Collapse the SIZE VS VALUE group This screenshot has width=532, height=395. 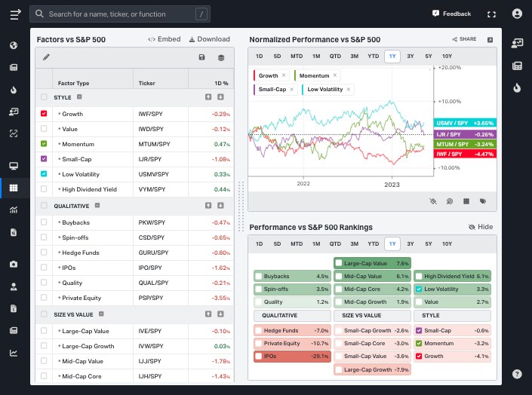click(102, 314)
